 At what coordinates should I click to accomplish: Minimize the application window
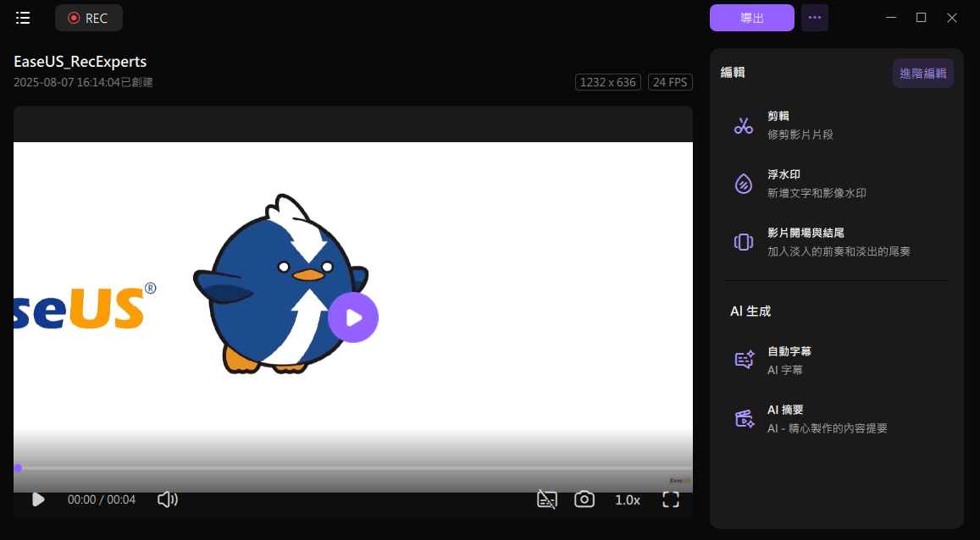[891, 18]
